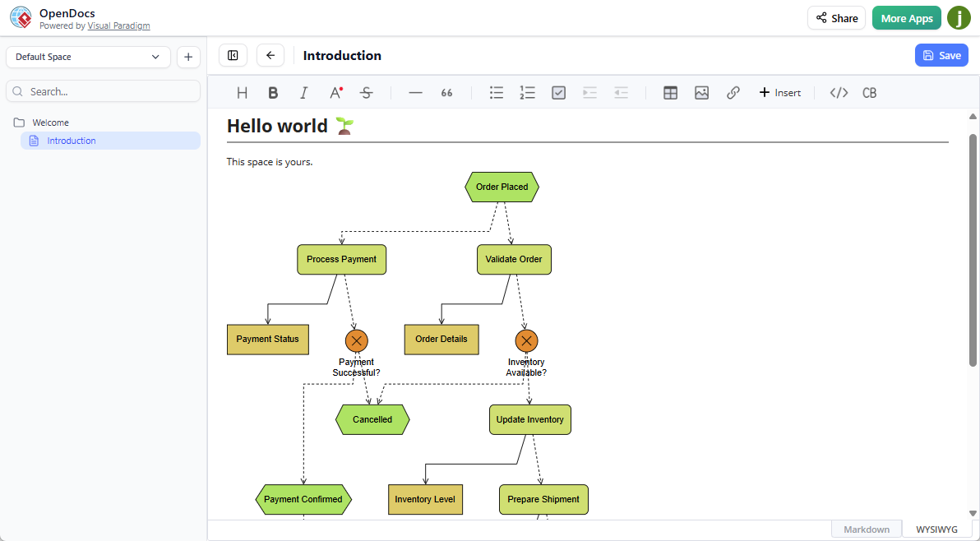Toggle bold formatting in the toolbar
This screenshot has width=980, height=541.
pos(273,92)
